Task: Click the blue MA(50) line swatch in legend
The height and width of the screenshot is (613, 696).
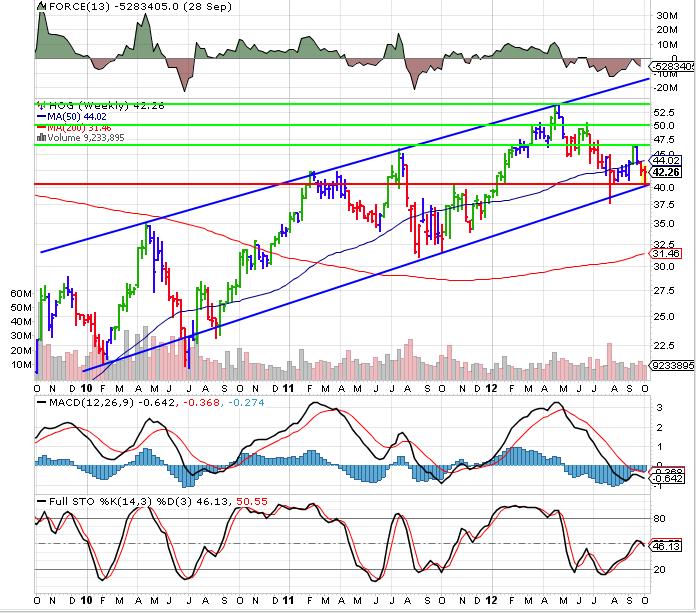Action: (x=41, y=117)
